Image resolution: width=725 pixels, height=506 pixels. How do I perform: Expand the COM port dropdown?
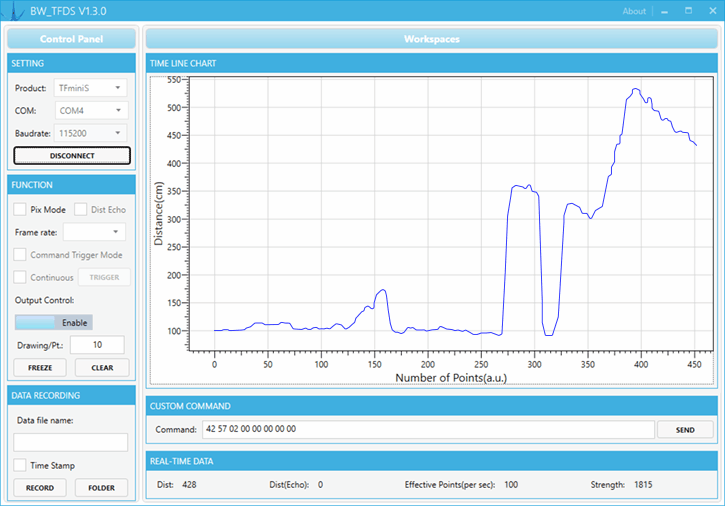(x=90, y=110)
